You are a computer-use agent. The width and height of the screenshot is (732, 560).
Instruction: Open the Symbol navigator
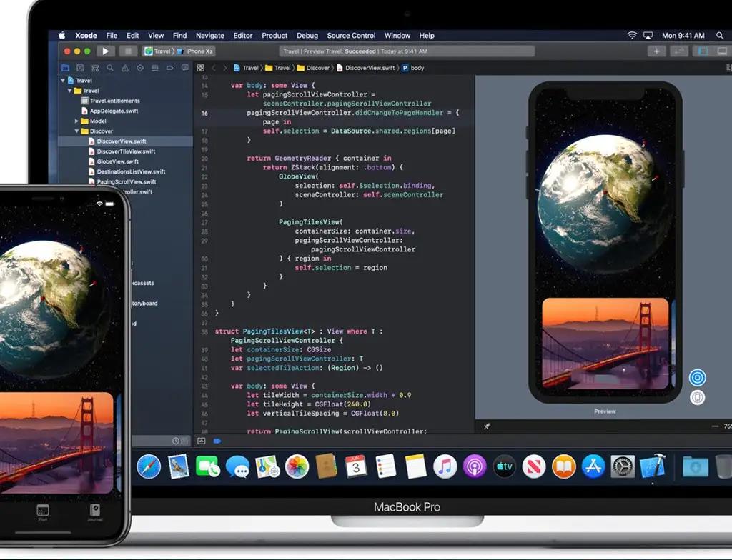[95, 68]
